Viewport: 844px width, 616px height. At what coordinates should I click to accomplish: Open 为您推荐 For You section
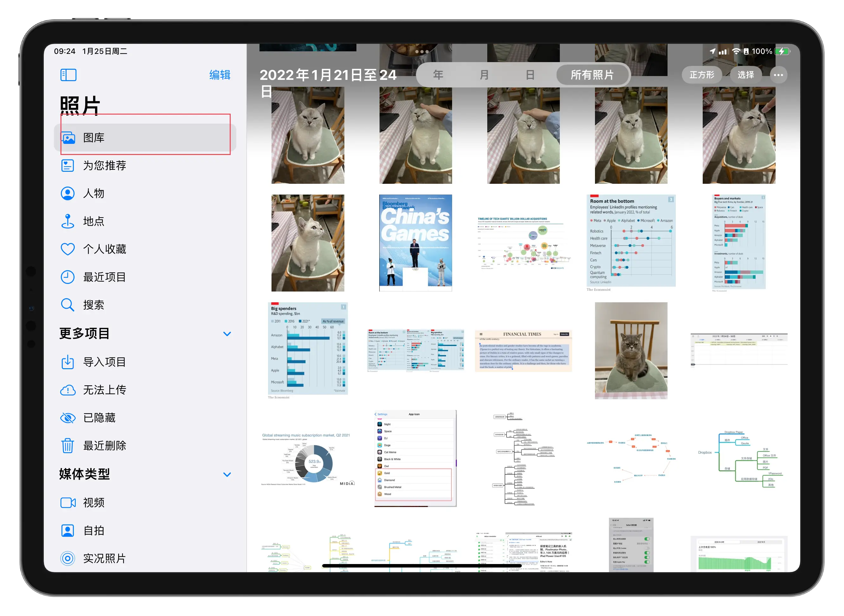coord(145,165)
